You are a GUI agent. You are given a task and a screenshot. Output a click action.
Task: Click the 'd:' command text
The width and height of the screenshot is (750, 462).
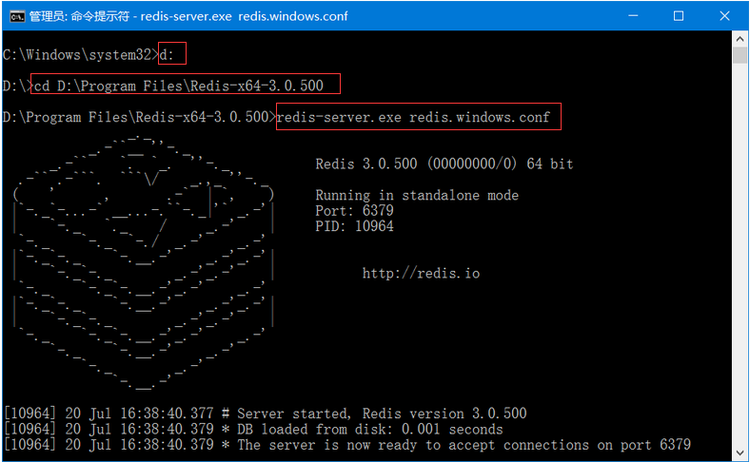click(x=166, y=55)
